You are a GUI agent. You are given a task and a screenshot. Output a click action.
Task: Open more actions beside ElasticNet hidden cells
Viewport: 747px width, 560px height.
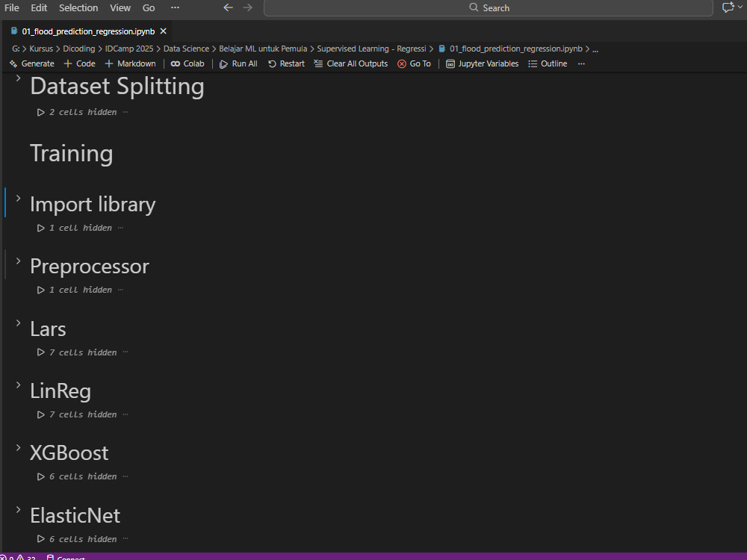(125, 539)
